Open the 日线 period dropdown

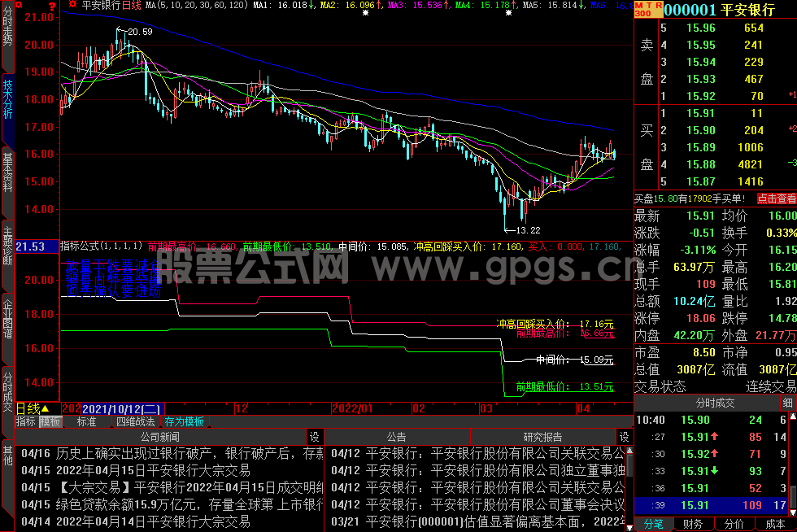[33, 408]
